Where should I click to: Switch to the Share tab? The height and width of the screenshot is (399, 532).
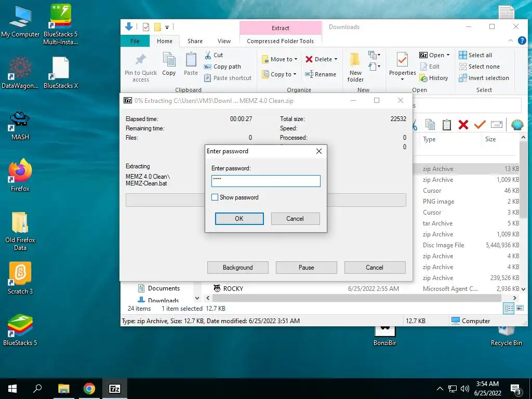(195, 41)
